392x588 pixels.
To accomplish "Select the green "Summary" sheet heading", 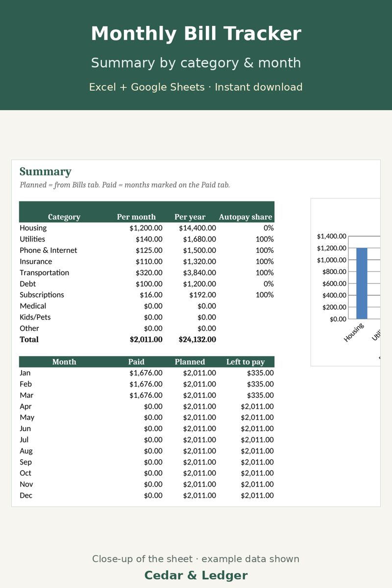I will [x=46, y=171].
